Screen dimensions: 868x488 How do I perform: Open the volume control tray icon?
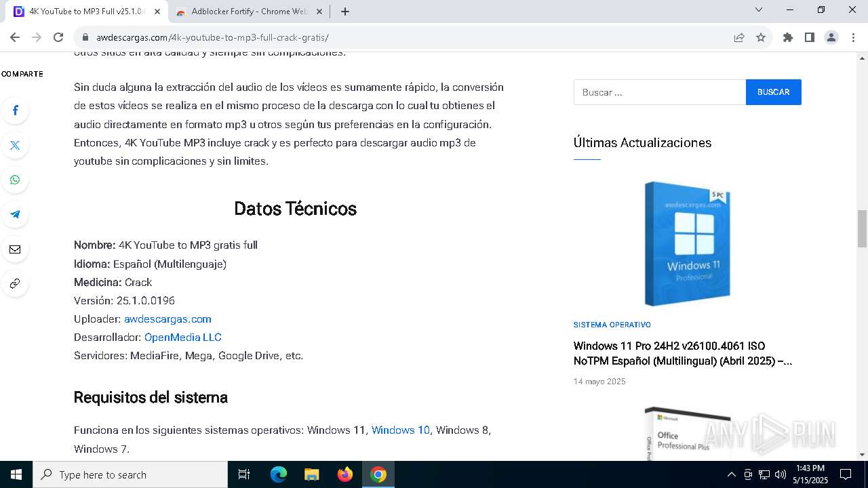tap(781, 474)
